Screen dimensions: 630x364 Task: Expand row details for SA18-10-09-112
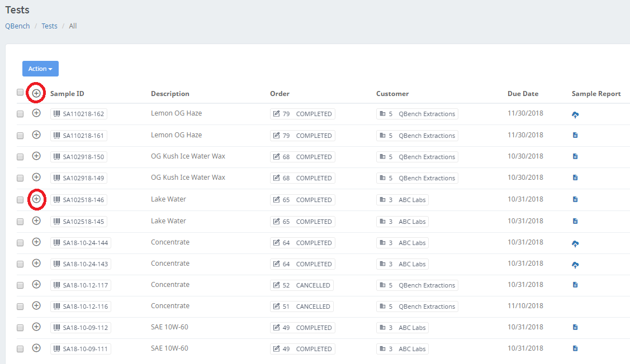[x=36, y=327]
